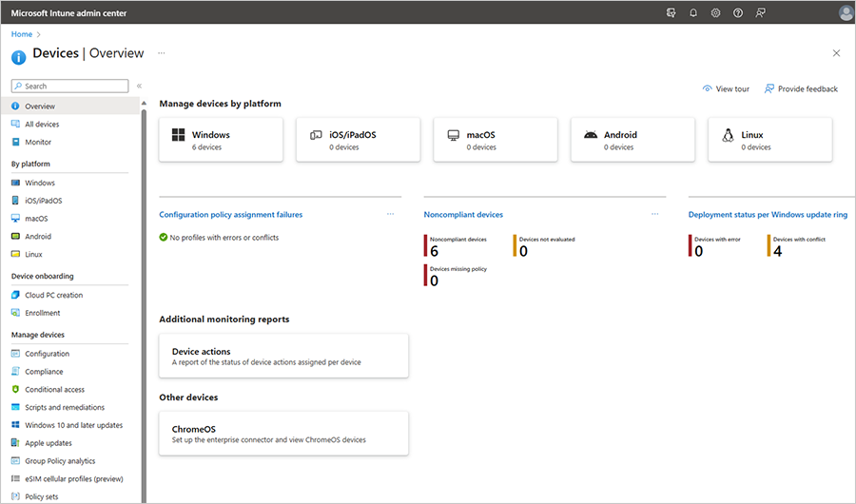Click the sidebar Search field
The width and height of the screenshot is (856, 504).
pos(69,86)
